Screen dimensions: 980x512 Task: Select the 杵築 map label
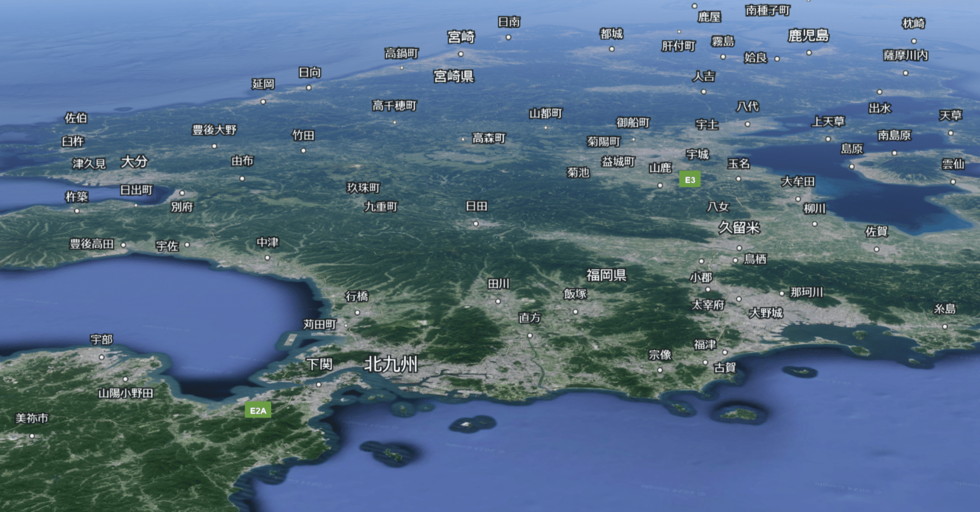click(x=76, y=197)
